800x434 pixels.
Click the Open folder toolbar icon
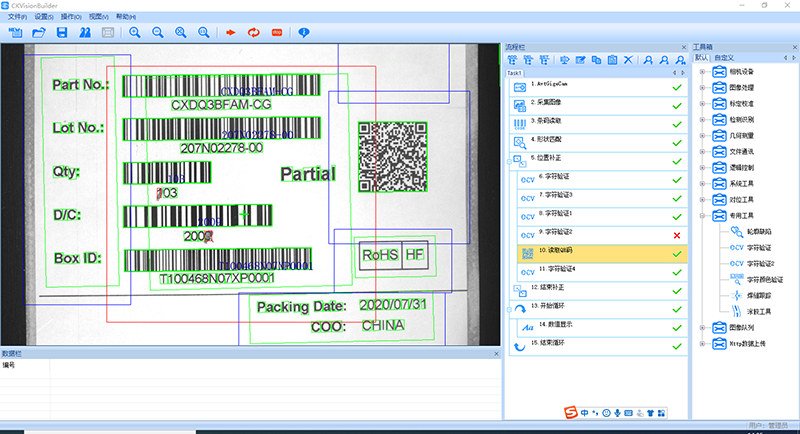(x=38, y=33)
